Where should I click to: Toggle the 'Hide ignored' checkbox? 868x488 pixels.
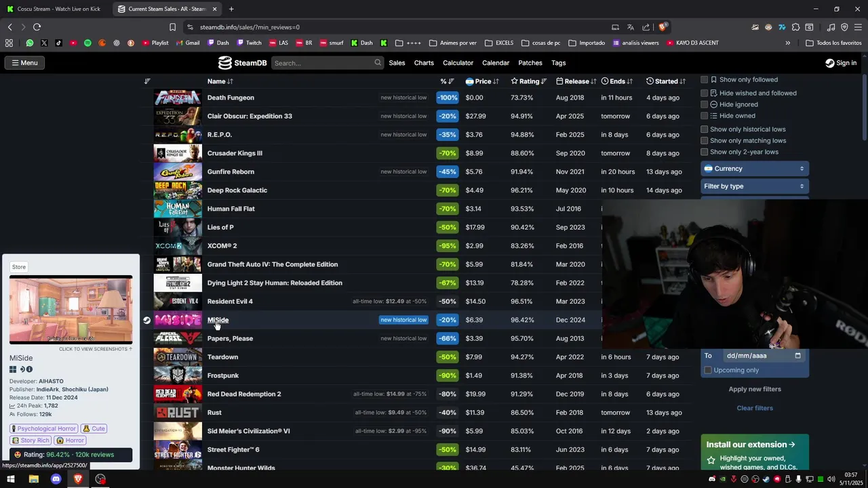tap(704, 104)
